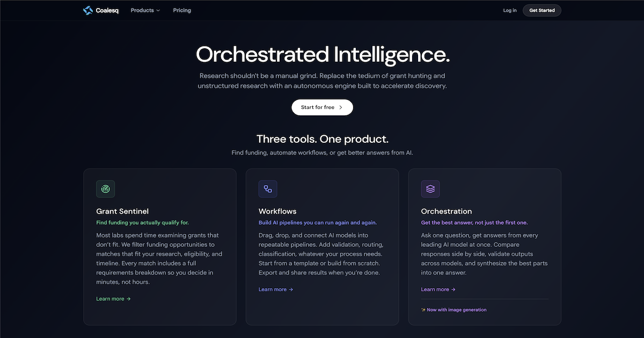Click 'Now with image generation' text

457,310
